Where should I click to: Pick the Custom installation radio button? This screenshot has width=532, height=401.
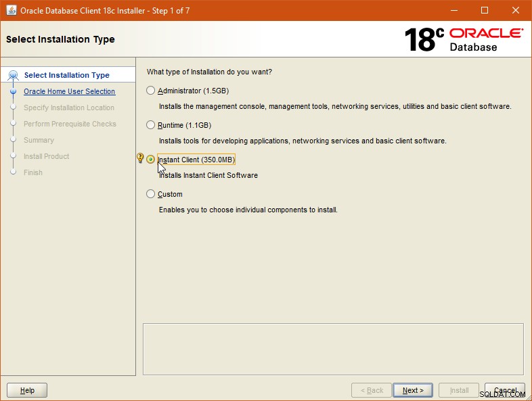[x=150, y=194]
